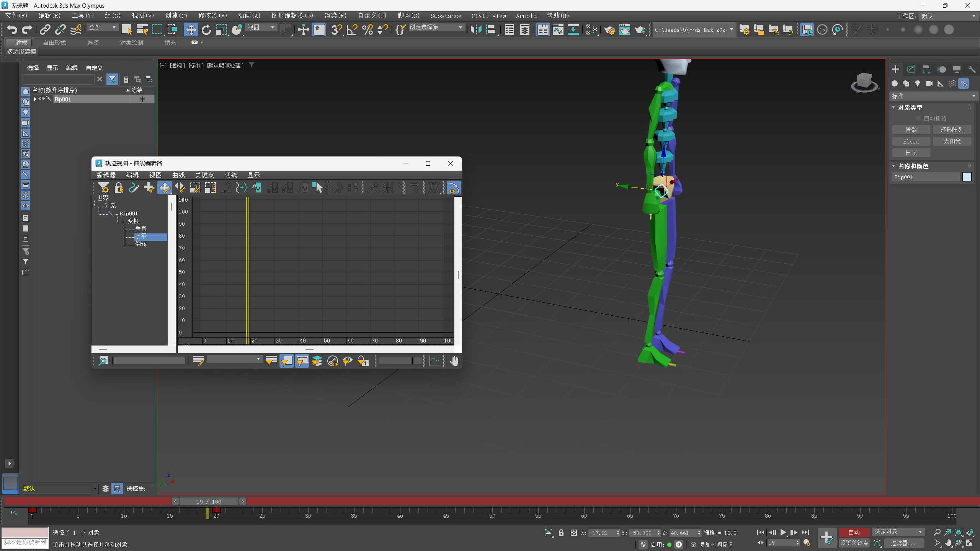Click key marker at frame 20 on timeline
The width and height of the screenshot is (980, 551).
tap(216, 510)
